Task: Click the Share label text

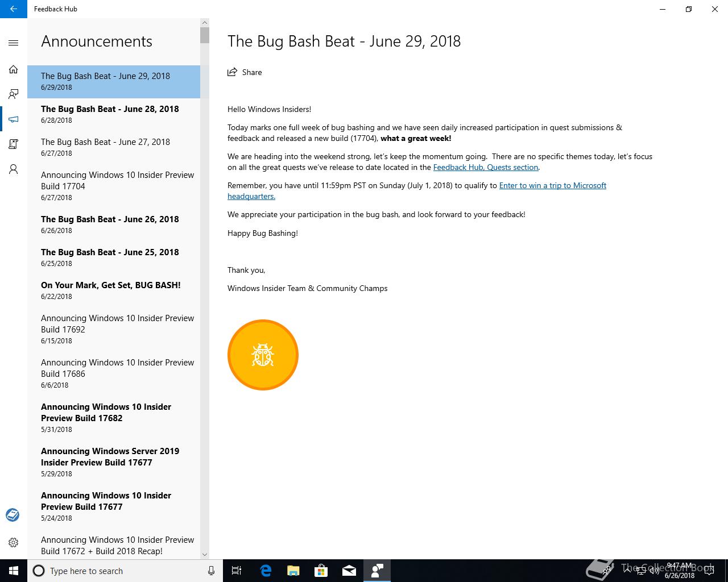Action: [252, 72]
